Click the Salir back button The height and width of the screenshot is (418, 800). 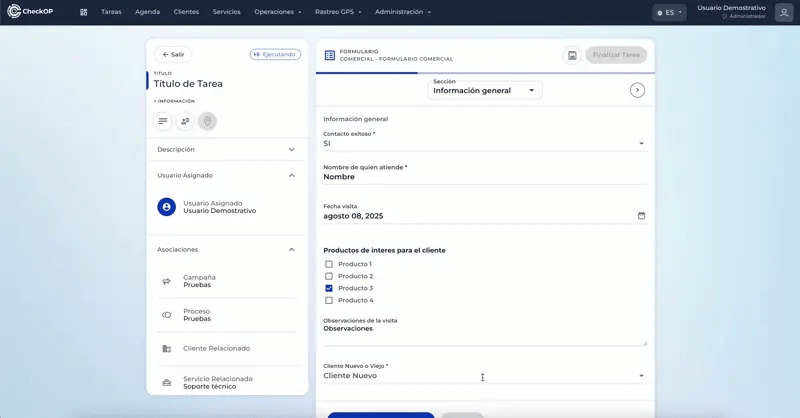[x=173, y=55]
